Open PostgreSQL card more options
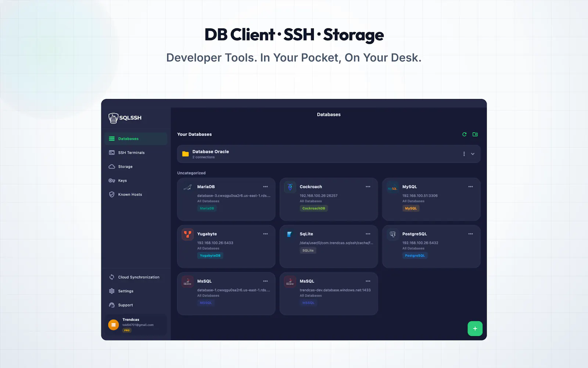 470,234
